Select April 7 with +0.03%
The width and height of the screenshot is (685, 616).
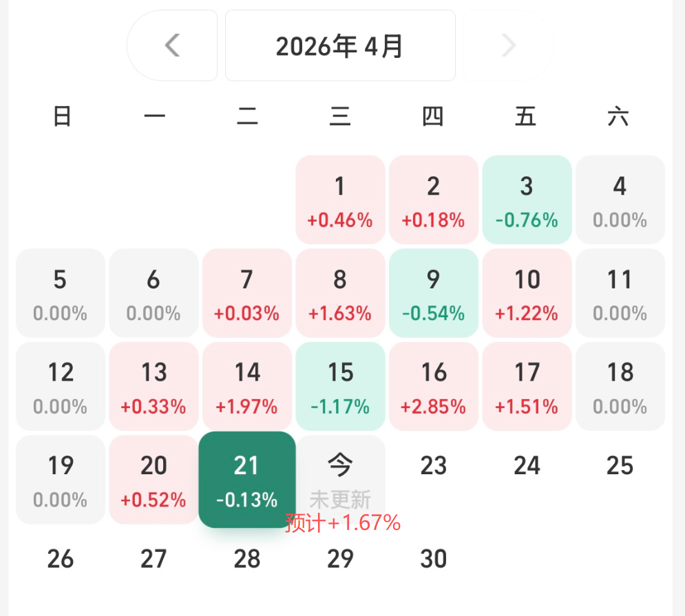pos(247,293)
